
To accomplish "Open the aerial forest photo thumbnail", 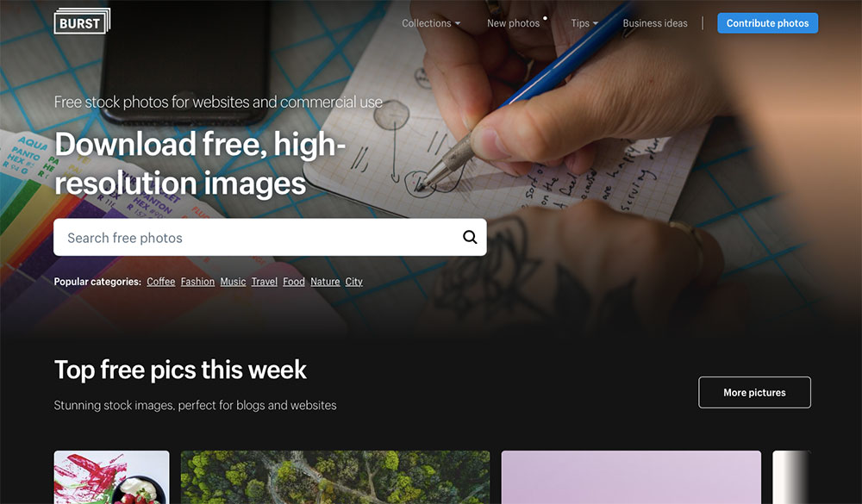I will click(335, 477).
